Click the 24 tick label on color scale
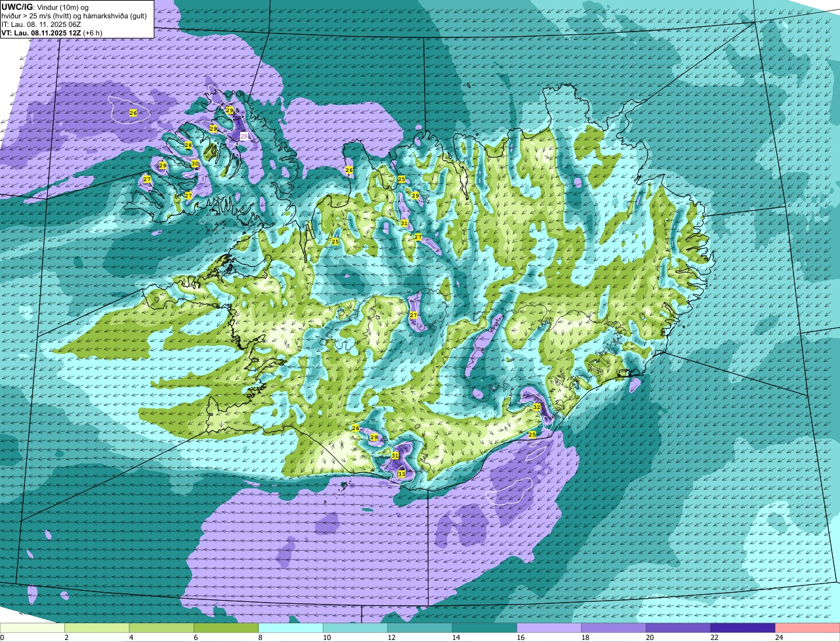This screenshot has width=840, height=642. pyautogui.click(x=778, y=637)
